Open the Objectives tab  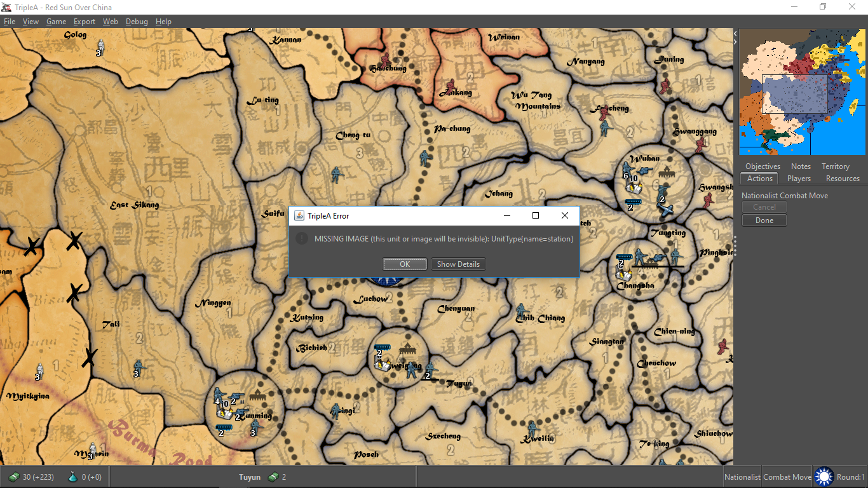tap(763, 166)
